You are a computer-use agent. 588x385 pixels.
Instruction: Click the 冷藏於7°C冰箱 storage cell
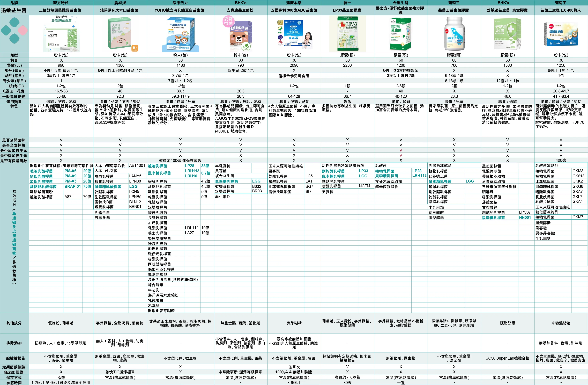click(x=347, y=377)
